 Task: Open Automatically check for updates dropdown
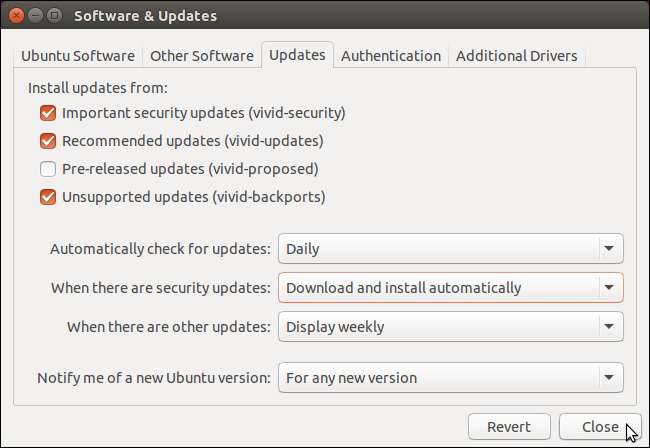click(450, 248)
